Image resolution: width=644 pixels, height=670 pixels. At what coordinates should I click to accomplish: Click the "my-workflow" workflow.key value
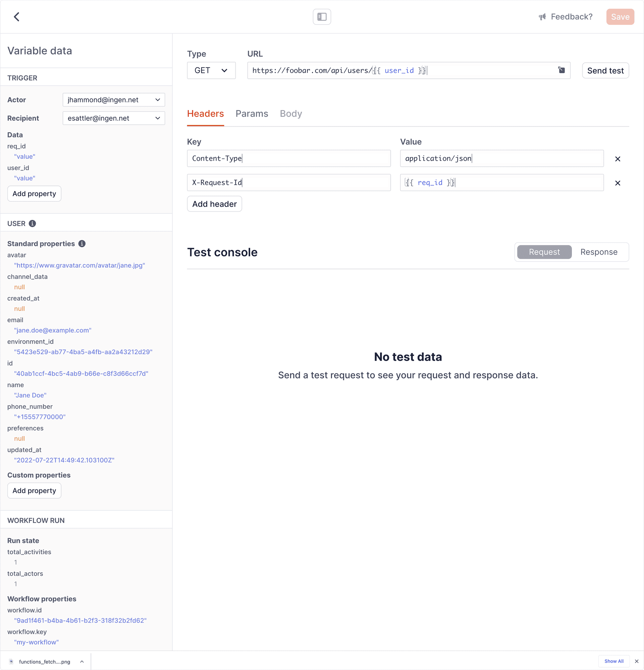coord(37,642)
